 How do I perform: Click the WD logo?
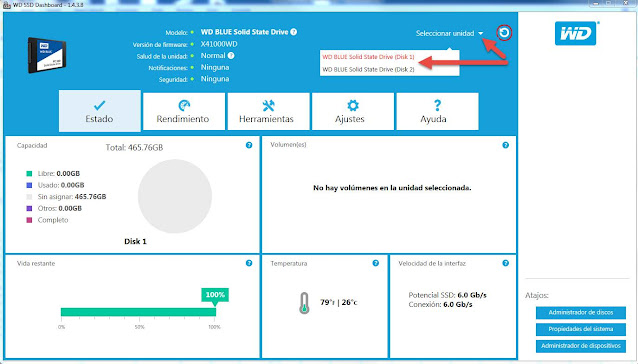pos(575,33)
